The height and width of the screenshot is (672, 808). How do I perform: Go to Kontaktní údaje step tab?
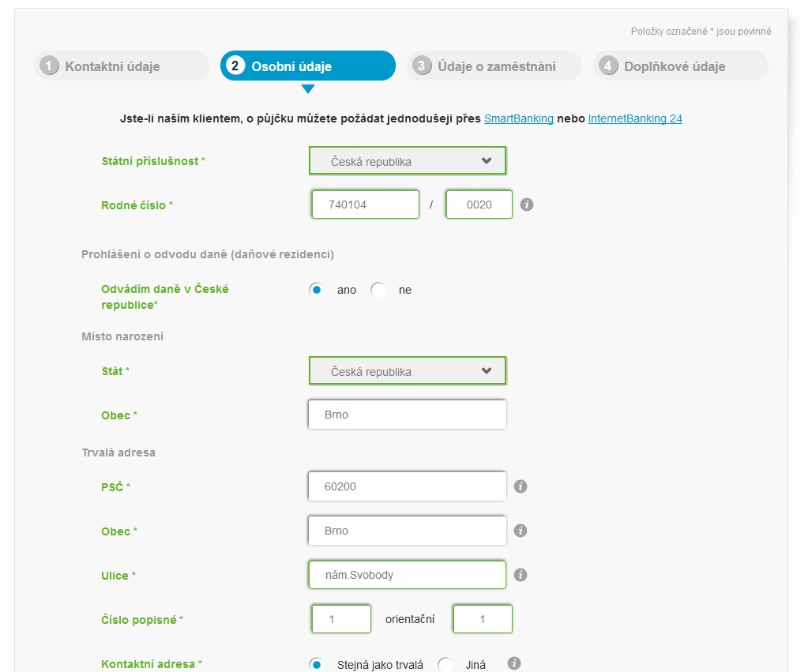(122, 66)
